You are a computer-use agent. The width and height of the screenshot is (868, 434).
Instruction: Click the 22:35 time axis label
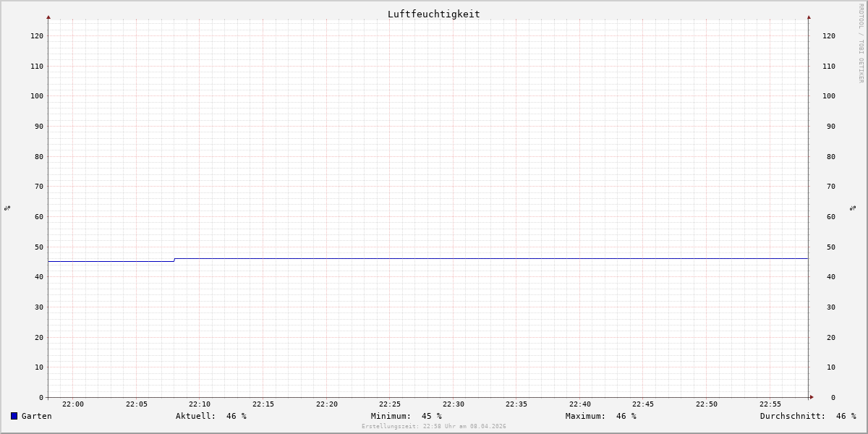[x=516, y=404]
